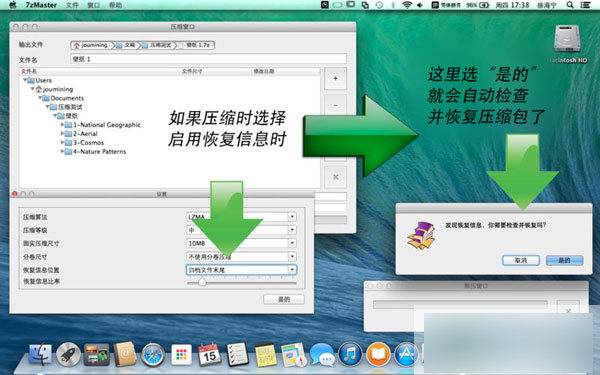The height and width of the screenshot is (375, 600).
Task: Open Spotlight search magnifier
Action: (x=570, y=5)
